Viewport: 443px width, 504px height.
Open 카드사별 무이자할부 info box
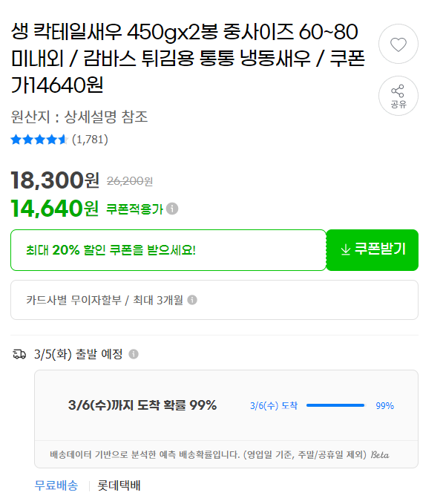214,300
